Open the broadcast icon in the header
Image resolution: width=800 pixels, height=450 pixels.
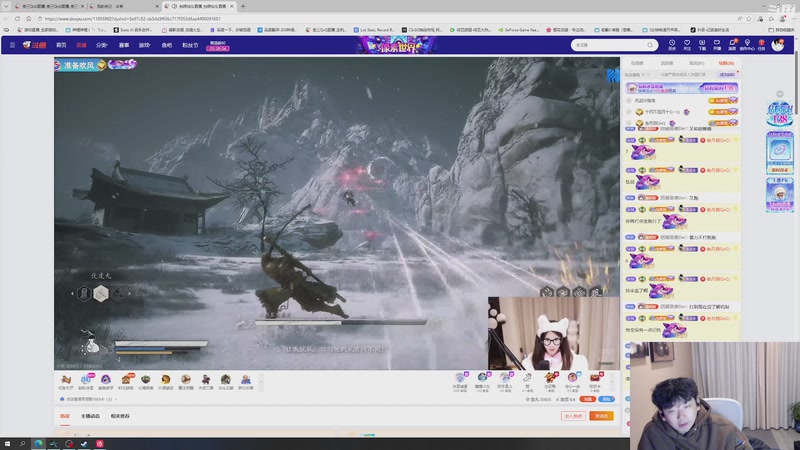click(x=717, y=45)
